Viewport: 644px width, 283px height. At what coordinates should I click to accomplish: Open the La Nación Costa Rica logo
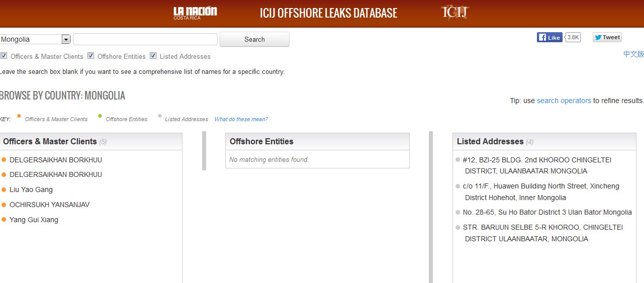point(195,13)
